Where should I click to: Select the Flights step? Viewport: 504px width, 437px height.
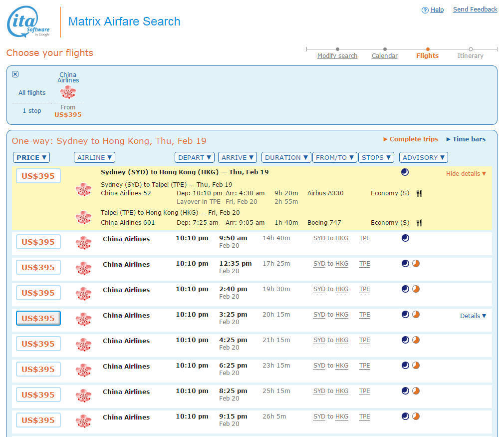pyautogui.click(x=427, y=55)
